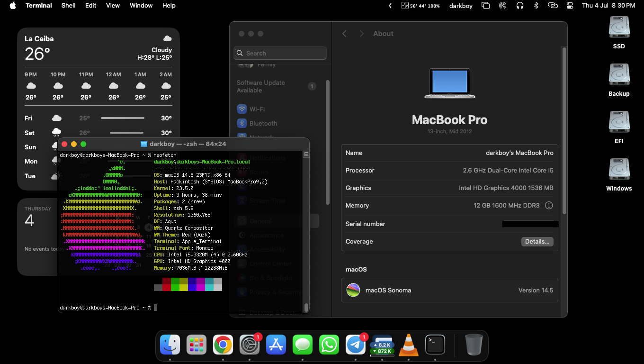The image size is (644, 364).
Task: Click "Intel HD Graphics 4000 1536 MB"
Action: (506, 188)
